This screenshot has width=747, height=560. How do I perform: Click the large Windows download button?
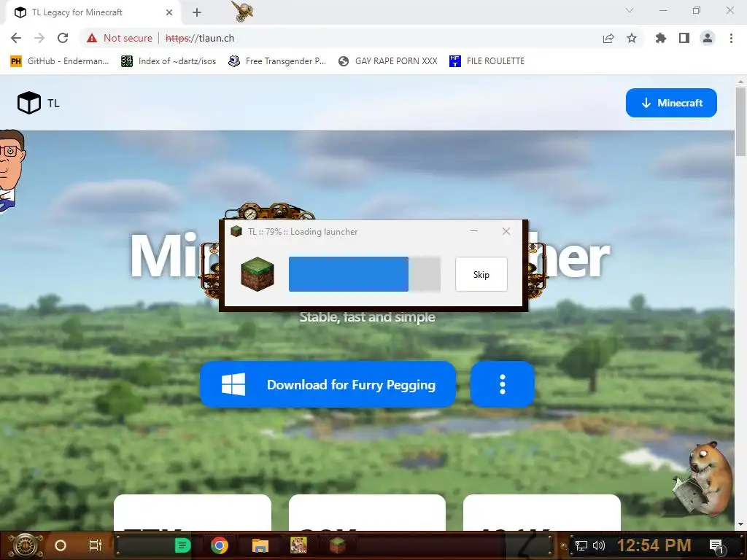click(328, 384)
